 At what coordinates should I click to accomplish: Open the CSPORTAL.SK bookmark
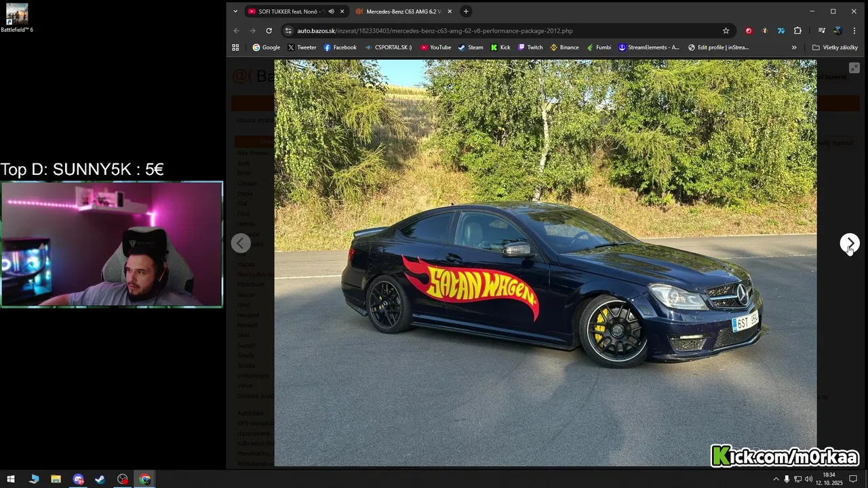pyautogui.click(x=388, y=47)
